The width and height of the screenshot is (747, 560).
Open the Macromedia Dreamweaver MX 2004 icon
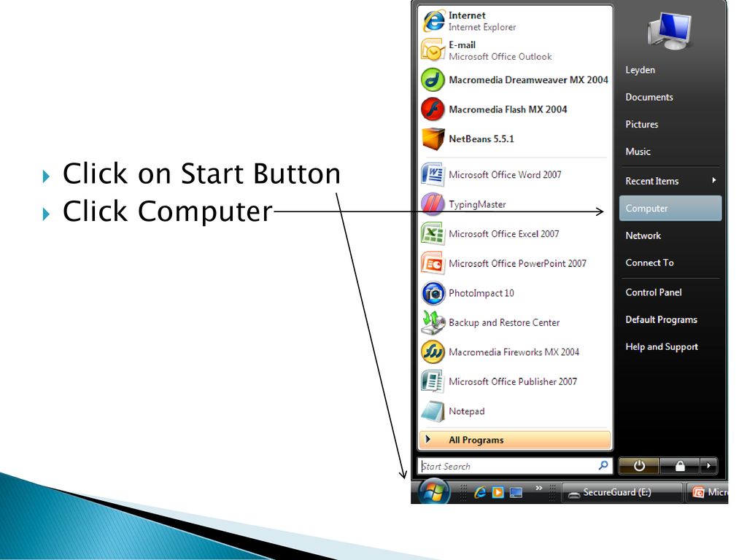[433, 80]
